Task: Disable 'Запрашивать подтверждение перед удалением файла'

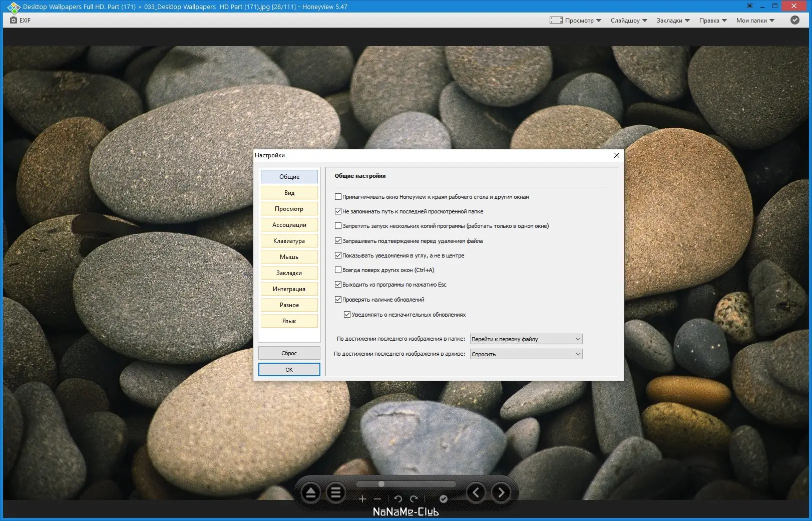Action: tap(338, 240)
